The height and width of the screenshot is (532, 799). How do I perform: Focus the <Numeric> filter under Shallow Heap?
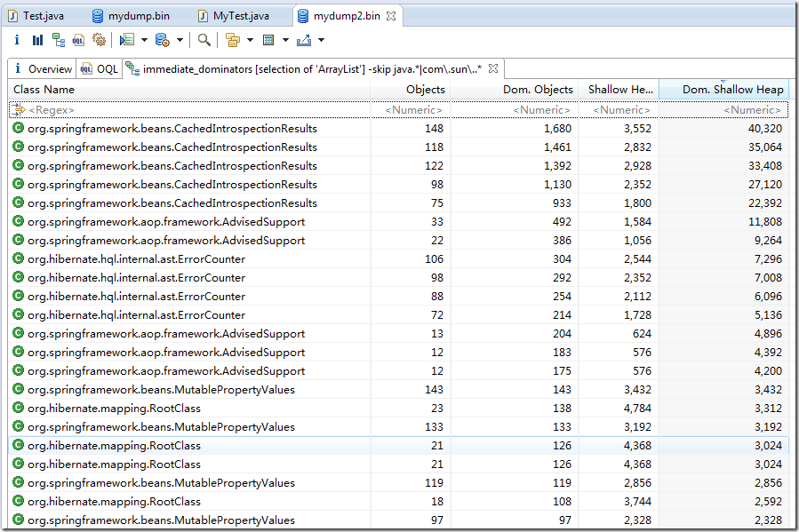[619, 109]
